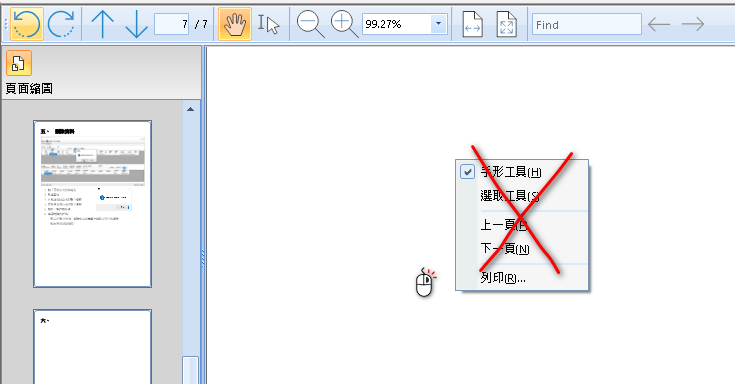Screen dimensions: 735x384
Task: Zoom in with the plus magnifier
Action: [x=345, y=24]
